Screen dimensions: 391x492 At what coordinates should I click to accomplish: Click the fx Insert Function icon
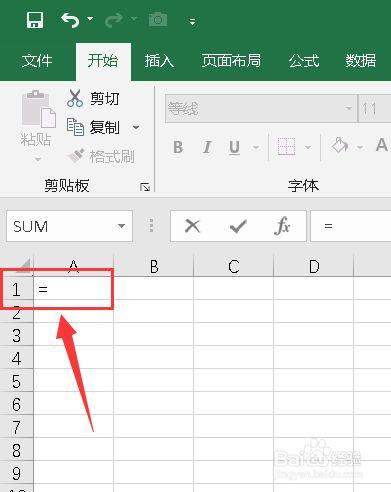[282, 226]
